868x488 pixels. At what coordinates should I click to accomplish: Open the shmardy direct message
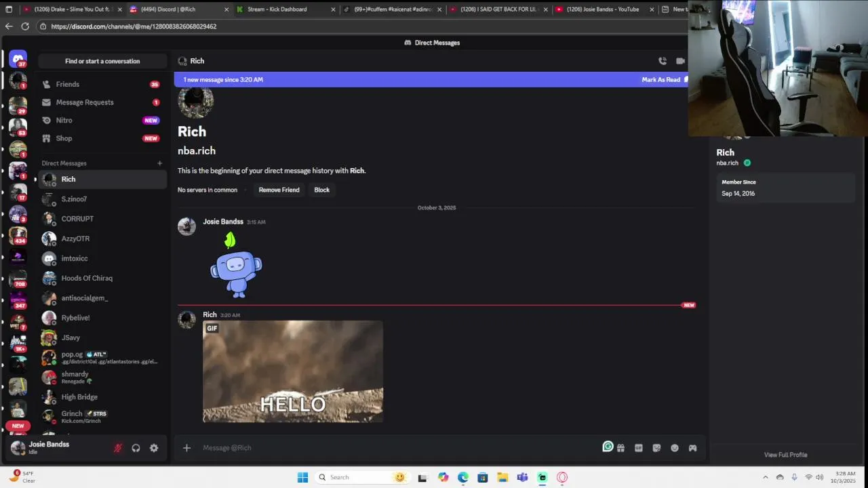pyautogui.click(x=102, y=377)
